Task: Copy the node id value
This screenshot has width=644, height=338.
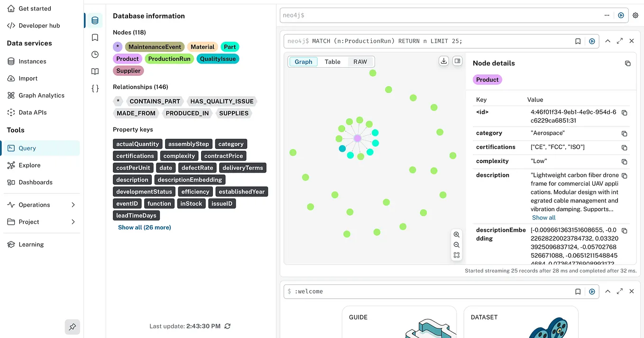Action: click(625, 113)
